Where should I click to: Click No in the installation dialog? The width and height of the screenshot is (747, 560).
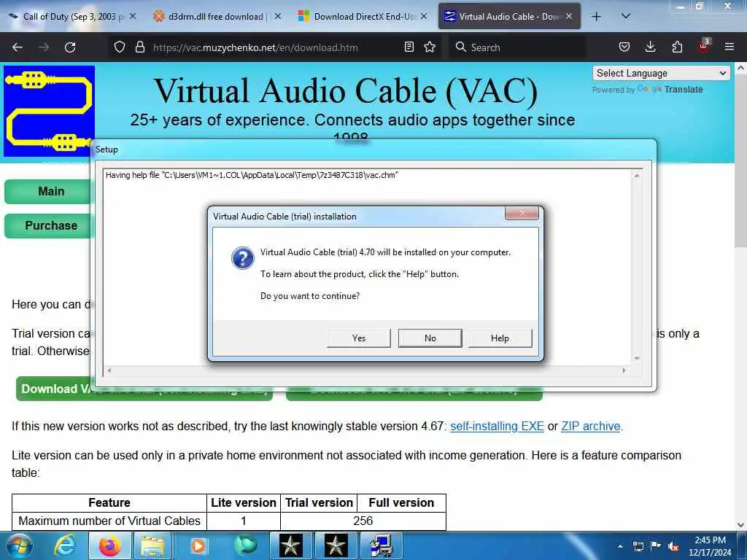[x=430, y=338]
